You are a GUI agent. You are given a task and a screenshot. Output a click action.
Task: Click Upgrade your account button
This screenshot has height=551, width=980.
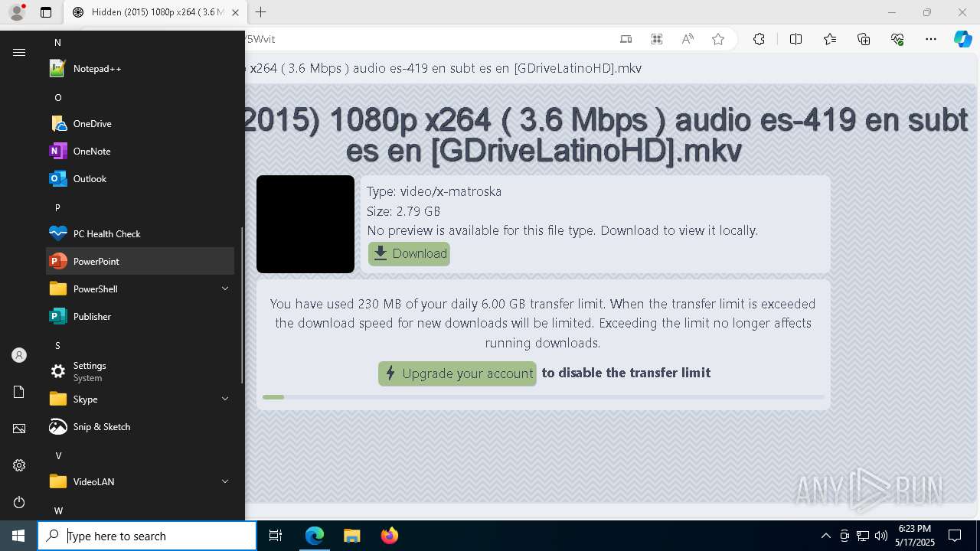pos(457,373)
